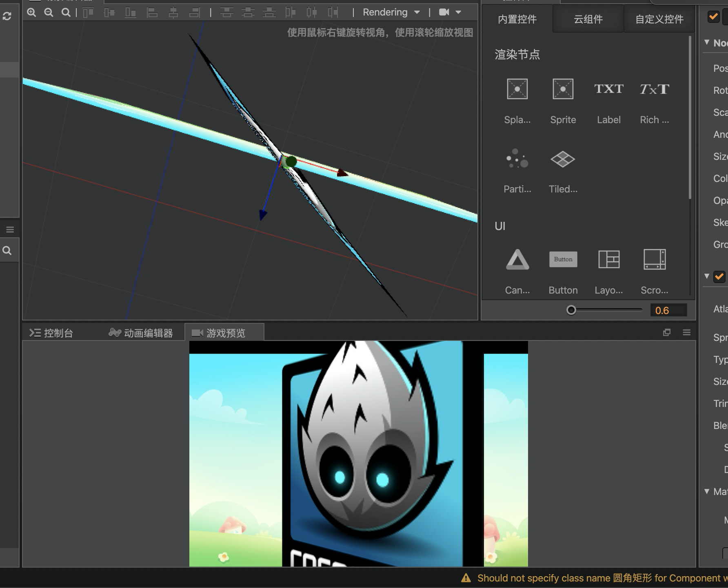
Task: Distribute nodes by right edges
Action: 333,13
